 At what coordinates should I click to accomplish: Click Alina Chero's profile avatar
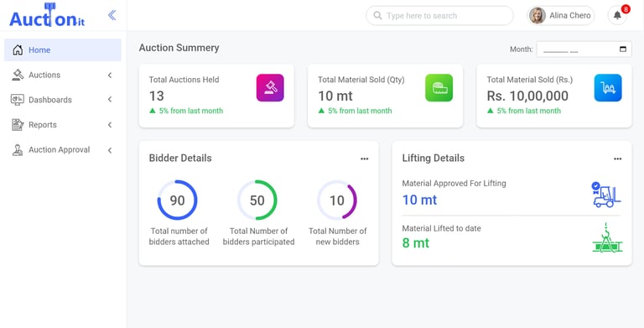click(538, 16)
